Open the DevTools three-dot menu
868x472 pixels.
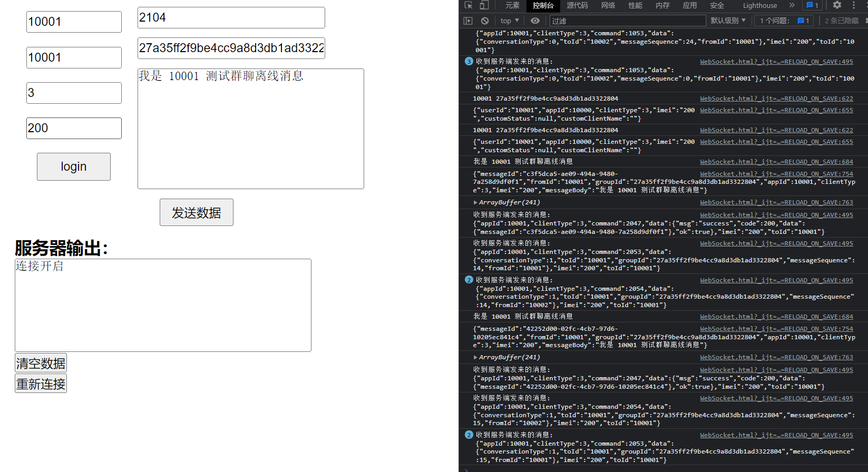[x=854, y=5]
